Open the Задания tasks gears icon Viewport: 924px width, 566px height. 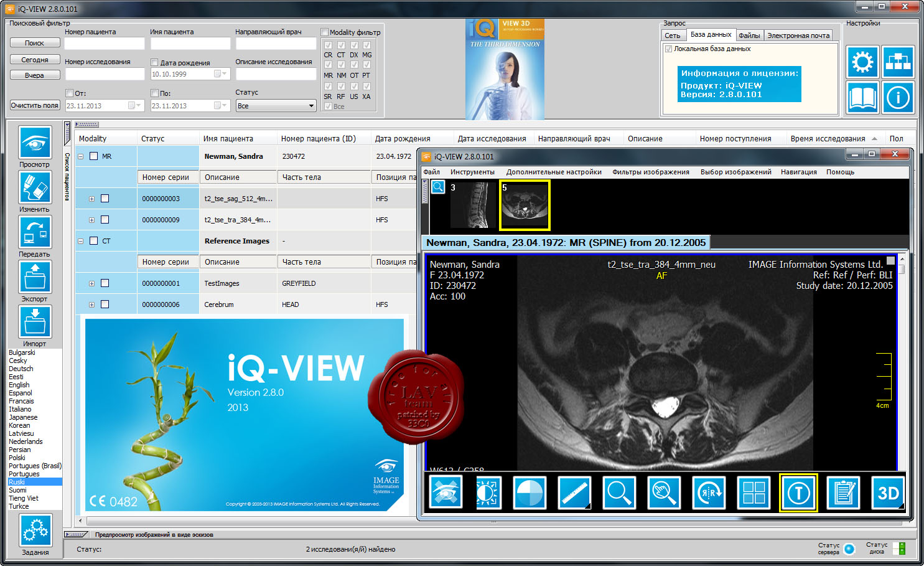35,531
